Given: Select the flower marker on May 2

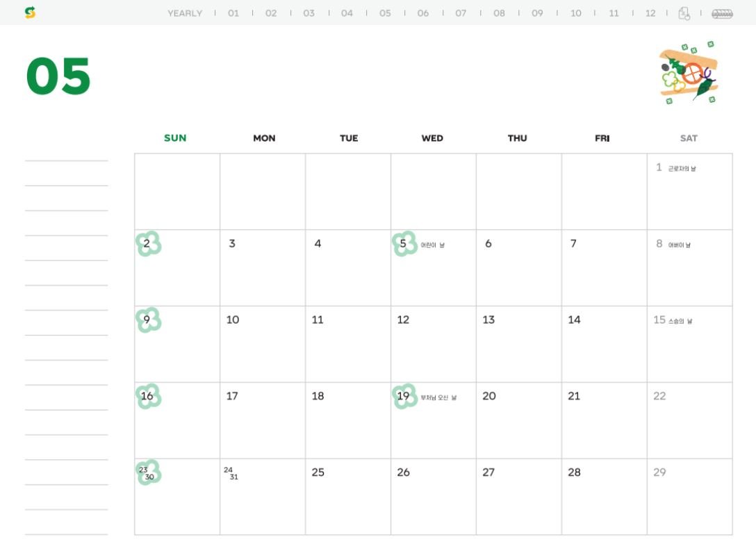Looking at the screenshot, I should 148,244.
